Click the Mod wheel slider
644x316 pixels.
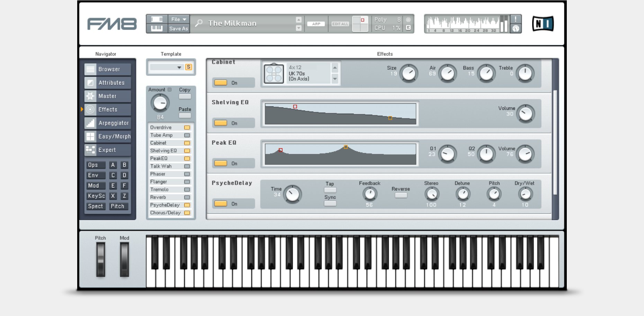coord(124,260)
